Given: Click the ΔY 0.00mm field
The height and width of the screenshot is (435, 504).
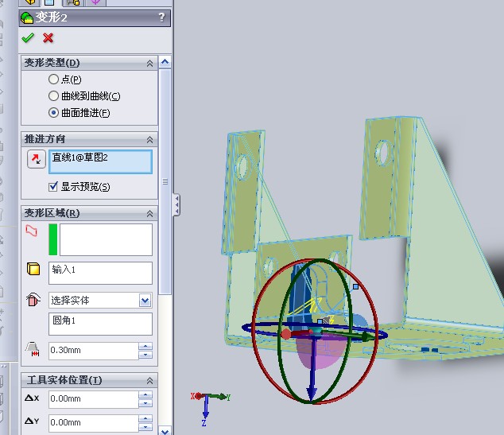Looking at the screenshot, I should tap(94, 423).
